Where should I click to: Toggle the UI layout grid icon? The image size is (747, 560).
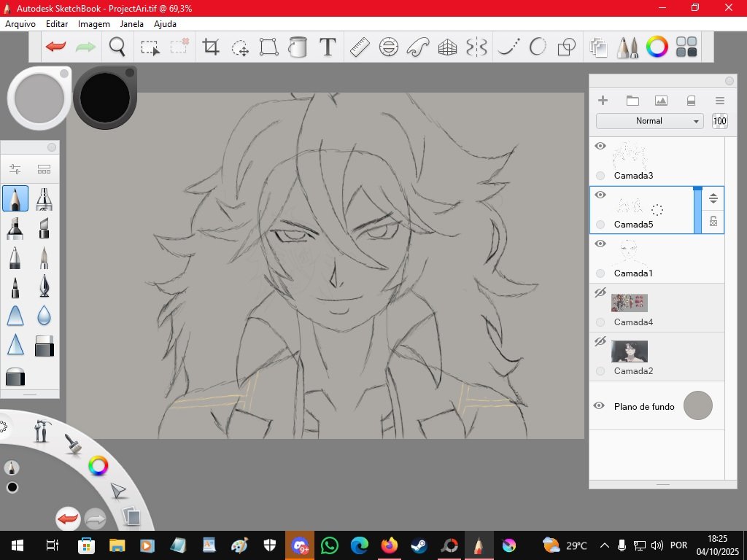[x=686, y=47]
